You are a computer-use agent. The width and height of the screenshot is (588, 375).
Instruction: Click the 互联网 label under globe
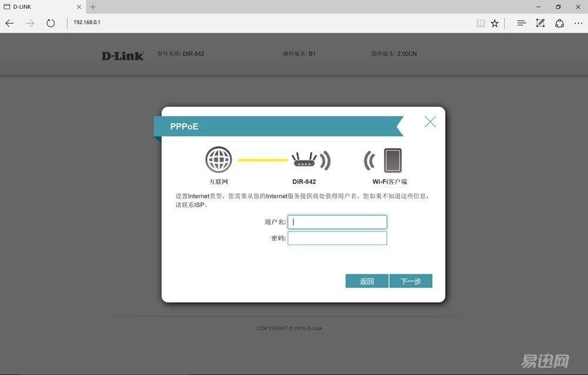(219, 182)
